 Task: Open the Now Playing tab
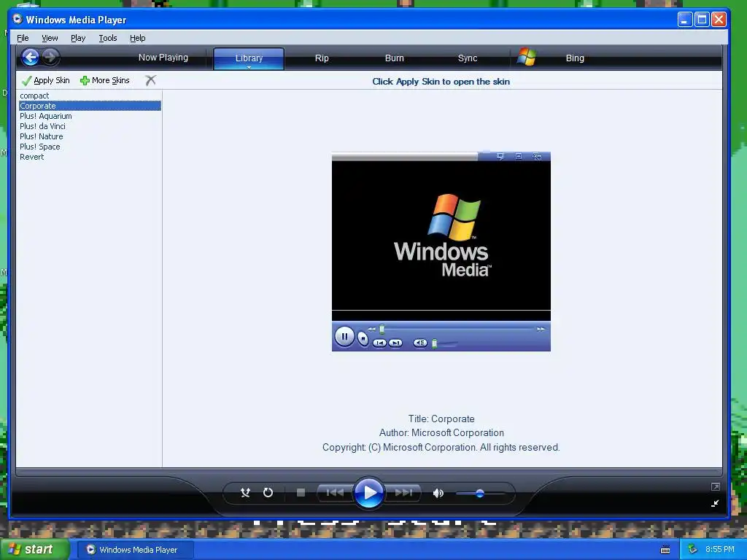point(163,58)
